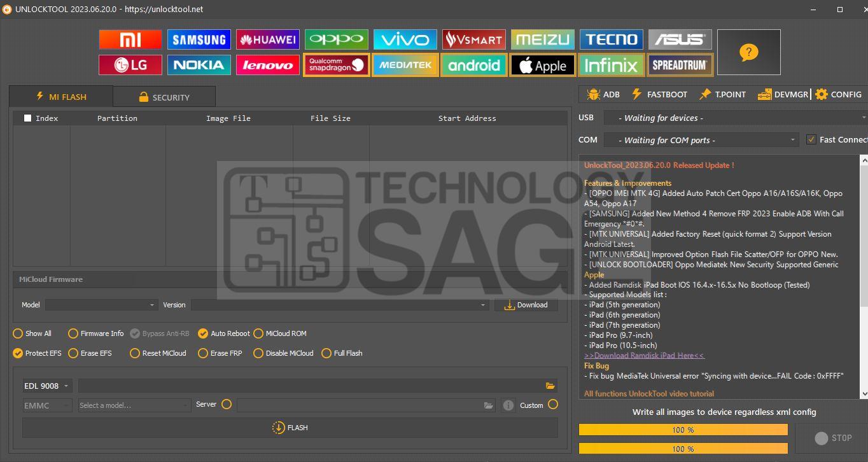Image resolution: width=868 pixels, height=462 pixels.
Task: Open the help question mark panel
Action: point(749,52)
